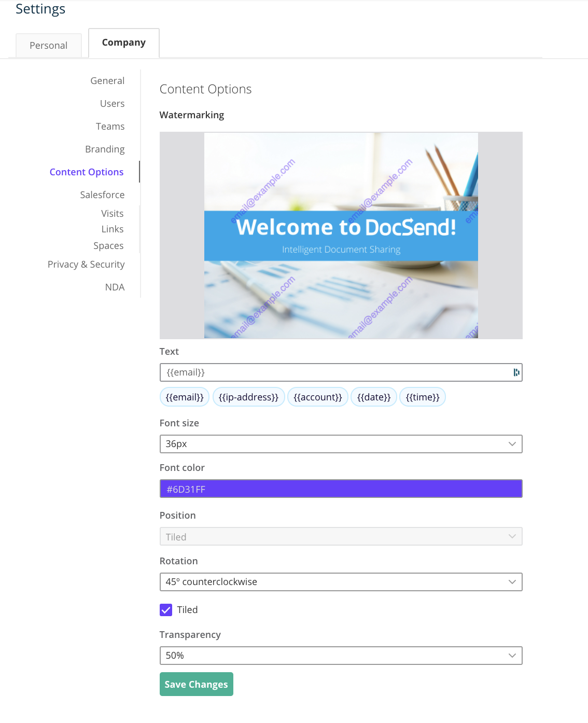Insert the {{email}} tag chip

(x=185, y=397)
